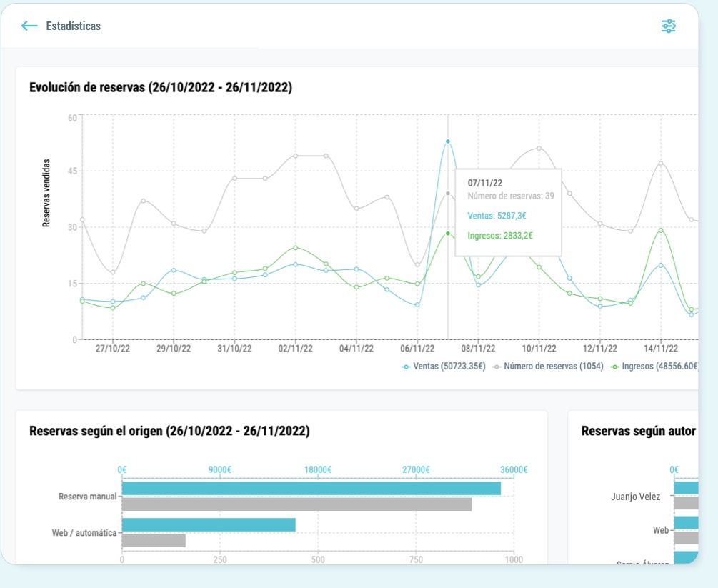Click the 'Evolución de reservas' chart title
This screenshot has height=588, width=718.
[161, 87]
